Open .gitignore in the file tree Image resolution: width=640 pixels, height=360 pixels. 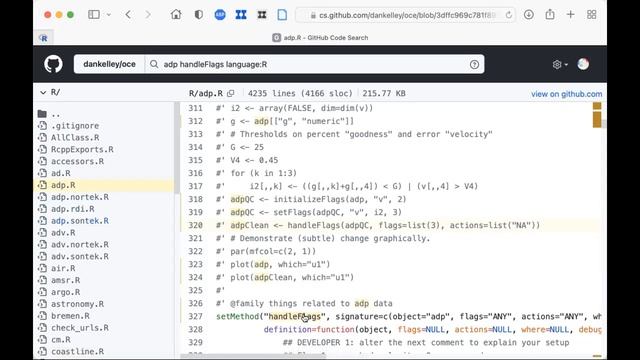[75, 126]
